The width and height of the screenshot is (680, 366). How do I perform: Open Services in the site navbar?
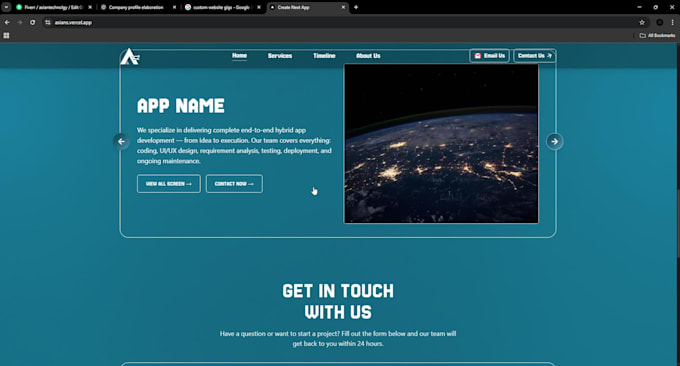coord(280,56)
